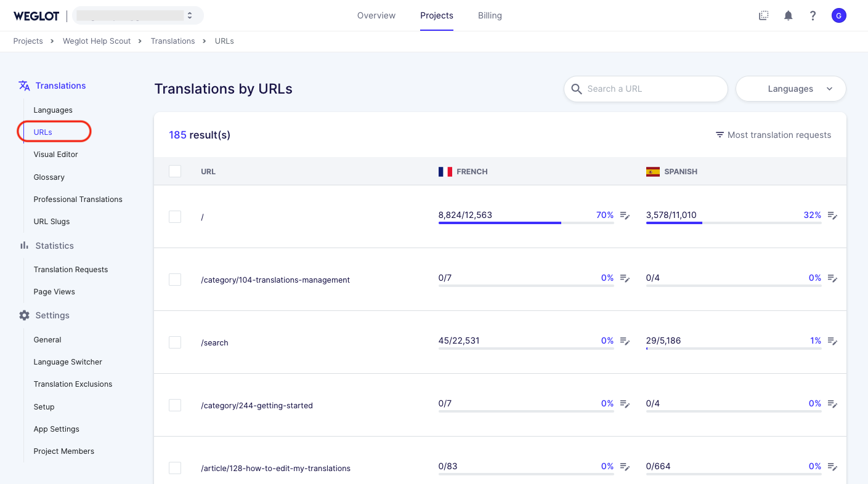
Task: Select the checkbox beside /category/244-getting-started
Action: click(x=175, y=405)
